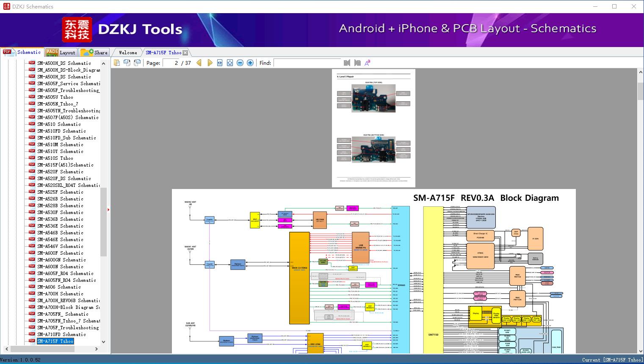Select SM-A710FD Schematic
Viewport: 644px width, 364px height.
pyautogui.click(x=61, y=334)
